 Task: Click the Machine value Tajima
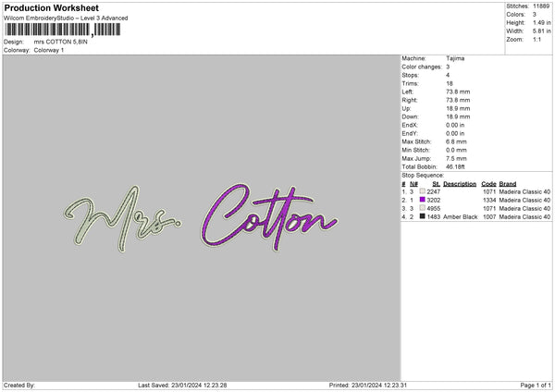455,58
